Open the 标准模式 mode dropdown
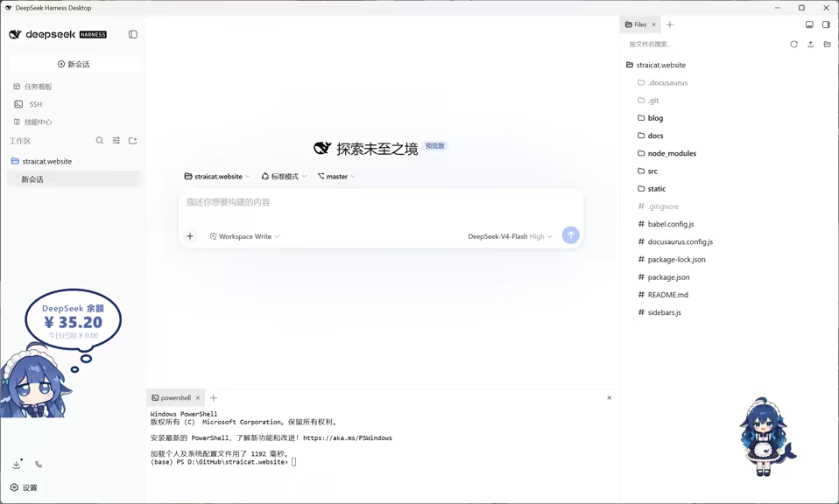The image size is (839, 504). click(x=284, y=177)
